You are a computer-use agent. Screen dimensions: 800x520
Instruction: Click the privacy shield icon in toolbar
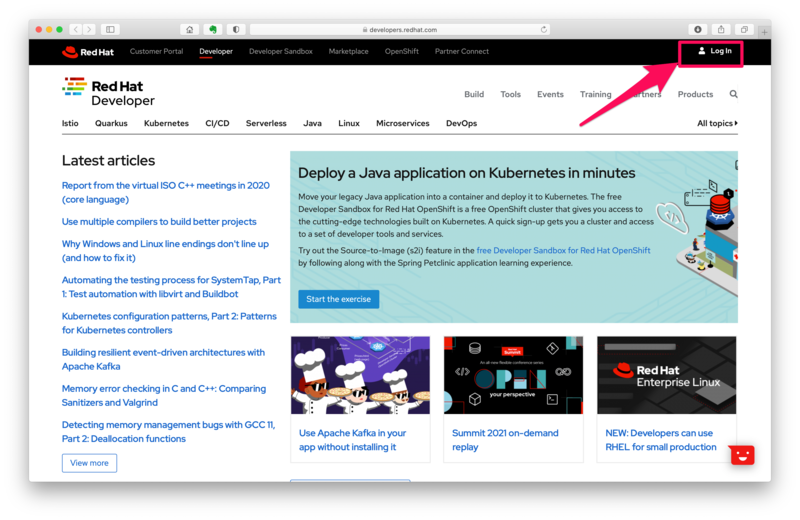pos(236,30)
